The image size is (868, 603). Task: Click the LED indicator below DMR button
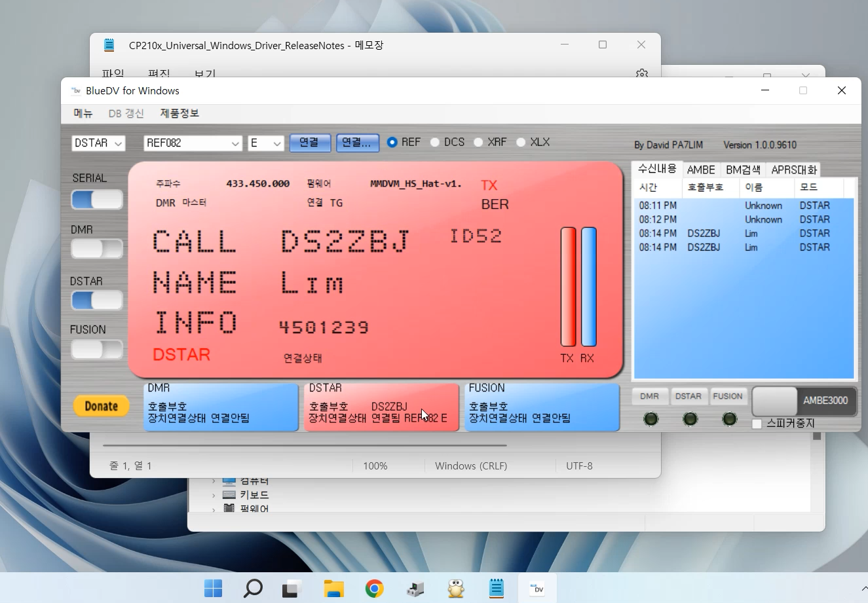[651, 419]
